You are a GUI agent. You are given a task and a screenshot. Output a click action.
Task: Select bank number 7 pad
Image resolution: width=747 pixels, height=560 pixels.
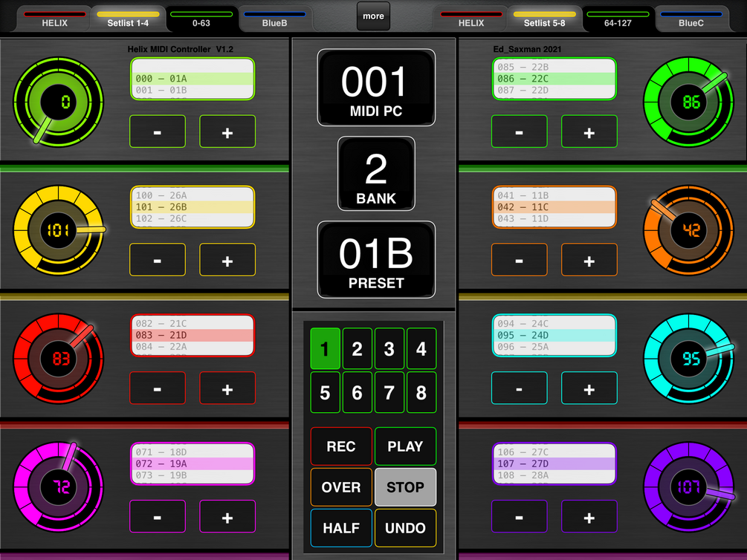pos(389,392)
